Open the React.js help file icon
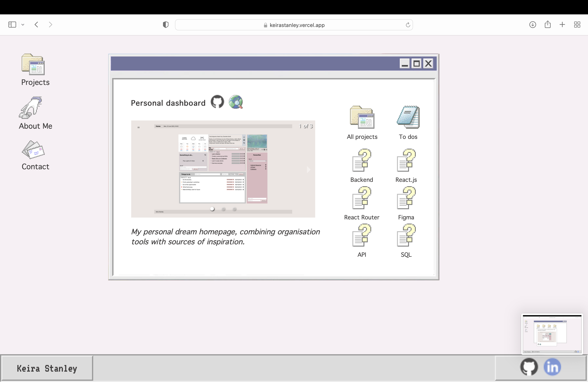588x382 pixels. tap(406, 160)
